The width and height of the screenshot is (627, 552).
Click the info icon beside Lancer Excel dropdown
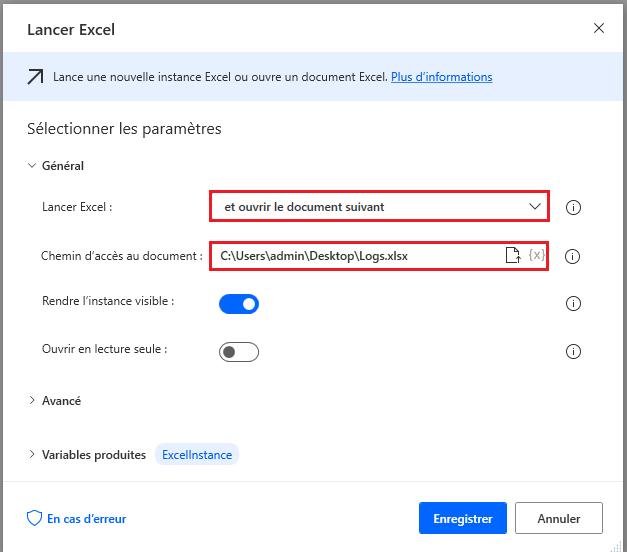(x=573, y=208)
